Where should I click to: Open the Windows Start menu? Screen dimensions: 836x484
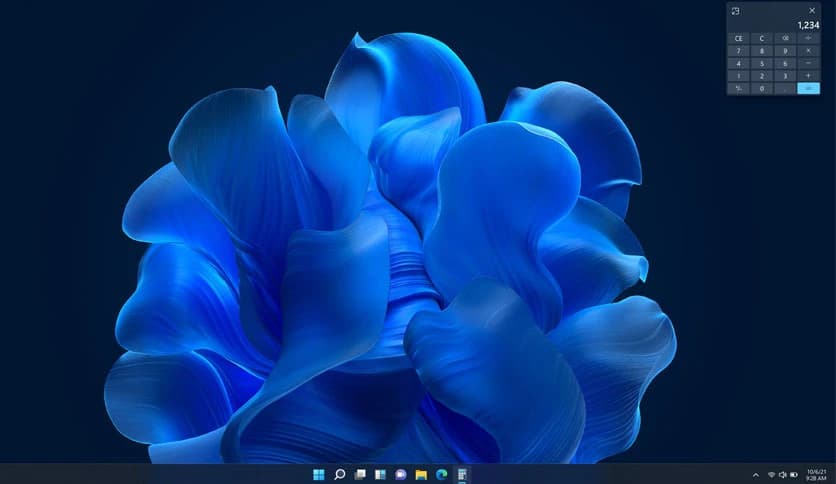(x=319, y=474)
